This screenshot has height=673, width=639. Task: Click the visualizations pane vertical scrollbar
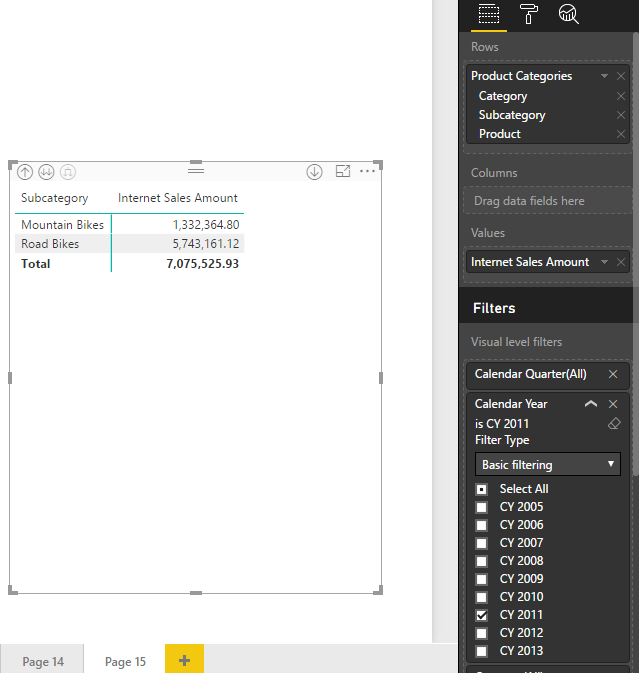(x=636, y=253)
